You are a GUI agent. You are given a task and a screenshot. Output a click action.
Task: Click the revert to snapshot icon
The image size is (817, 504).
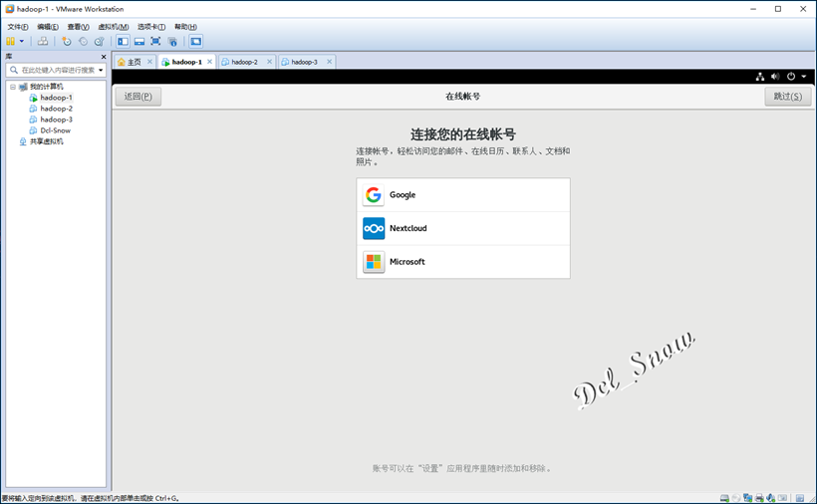click(x=83, y=41)
